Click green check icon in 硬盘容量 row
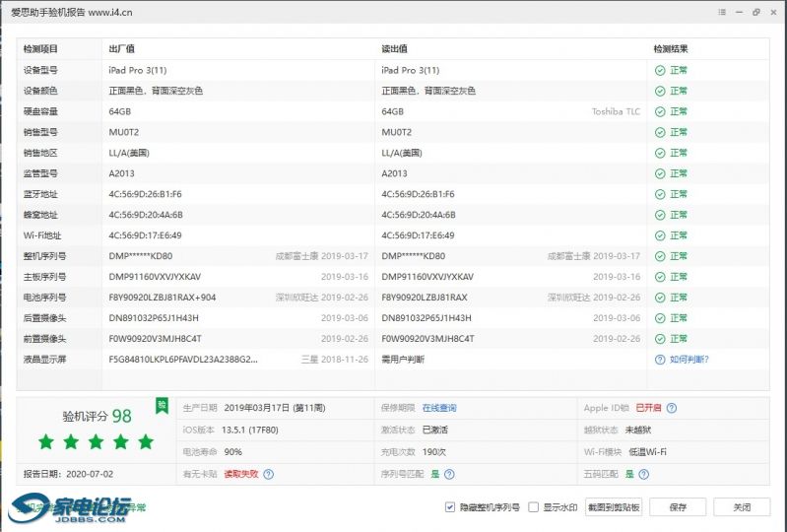The image size is (787, 532). pos(660,112)
